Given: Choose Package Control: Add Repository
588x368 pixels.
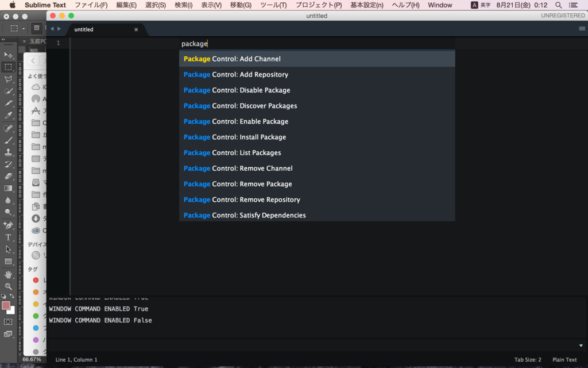Looking at the screenshot, I should coord(317,74).
